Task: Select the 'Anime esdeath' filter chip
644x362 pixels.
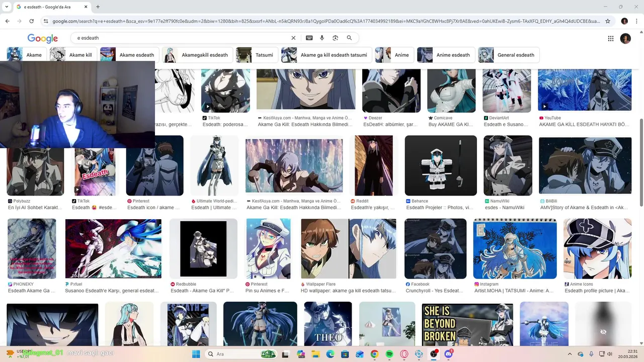Action: [x=446, y=55]
